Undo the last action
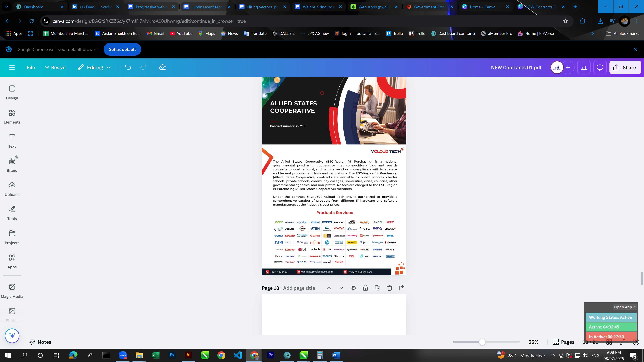Screen dimensions: 644x362 click(x=128, y=67)
